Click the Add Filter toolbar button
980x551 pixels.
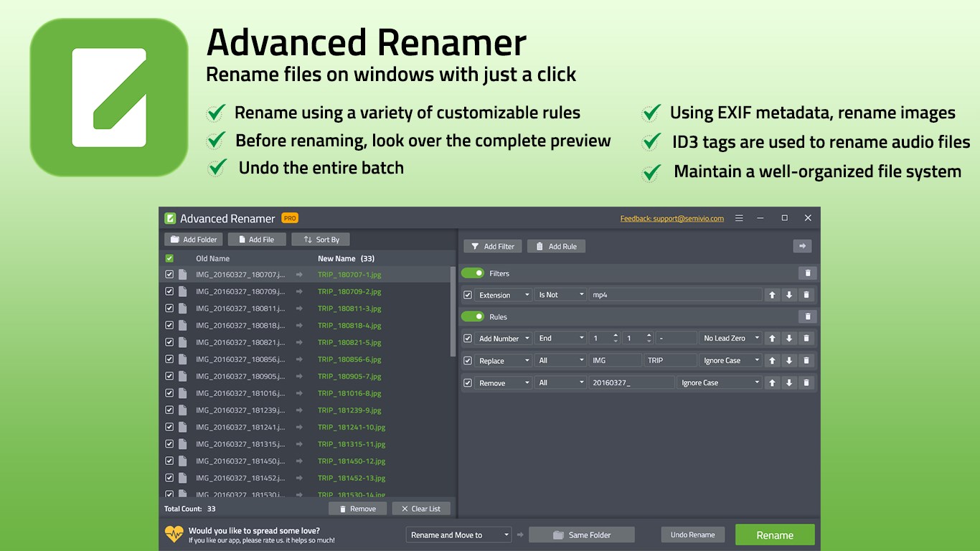493,246
